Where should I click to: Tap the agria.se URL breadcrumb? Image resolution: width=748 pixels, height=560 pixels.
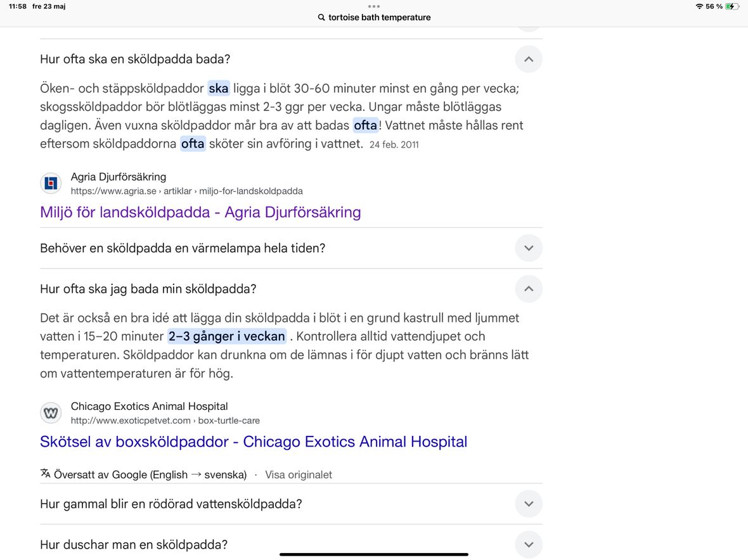186,191
